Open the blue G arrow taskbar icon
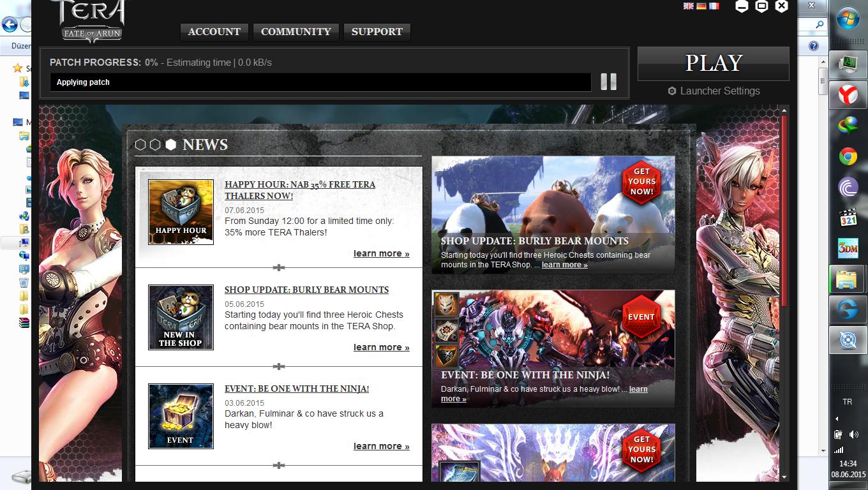This screenshot has height=490, width=868. [x=848, y=309]
